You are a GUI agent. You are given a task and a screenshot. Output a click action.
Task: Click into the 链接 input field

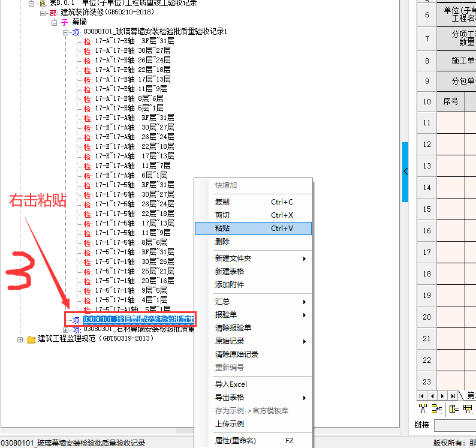click(x=455, y=425)
